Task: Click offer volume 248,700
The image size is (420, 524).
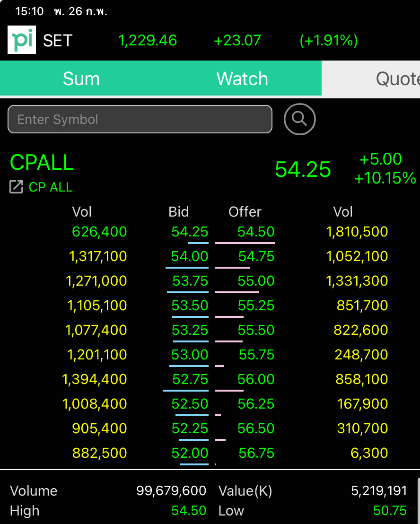Action: pos(361,355)
